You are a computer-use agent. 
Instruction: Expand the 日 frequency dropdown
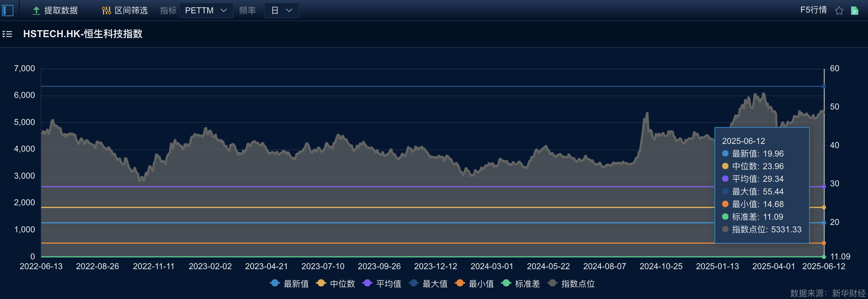click(x=282, y=11)
